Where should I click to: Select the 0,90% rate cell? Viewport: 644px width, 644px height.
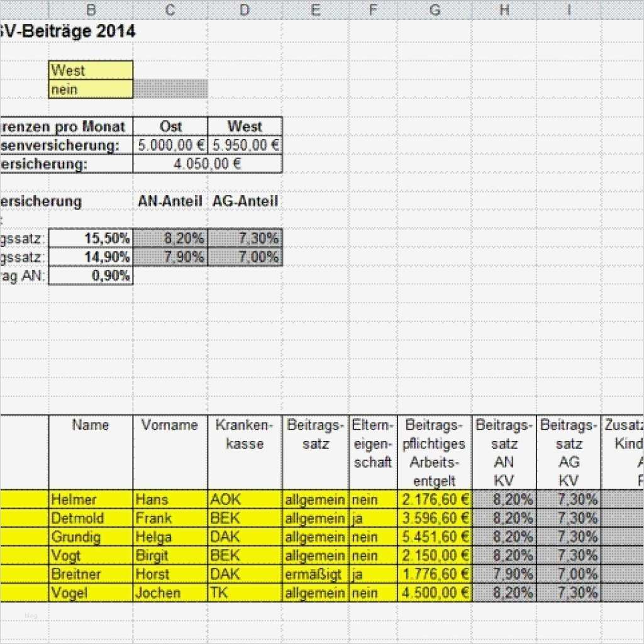click(91, 275)
